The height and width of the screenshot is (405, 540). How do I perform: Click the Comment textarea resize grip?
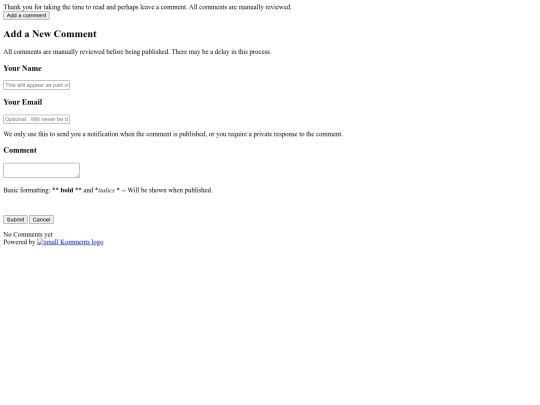(x=77, y=175)
